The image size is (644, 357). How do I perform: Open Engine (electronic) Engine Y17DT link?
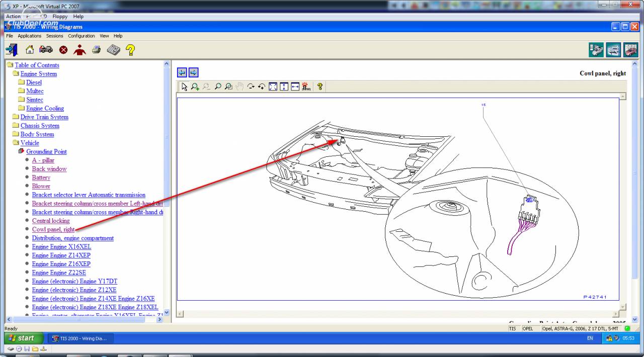pyautogui.click(x=74, y=282)
